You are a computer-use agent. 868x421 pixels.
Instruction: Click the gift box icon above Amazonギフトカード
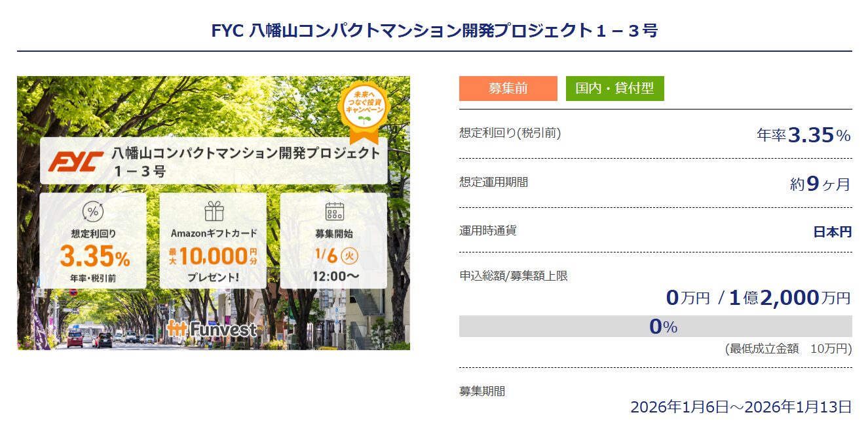[214, 212]
